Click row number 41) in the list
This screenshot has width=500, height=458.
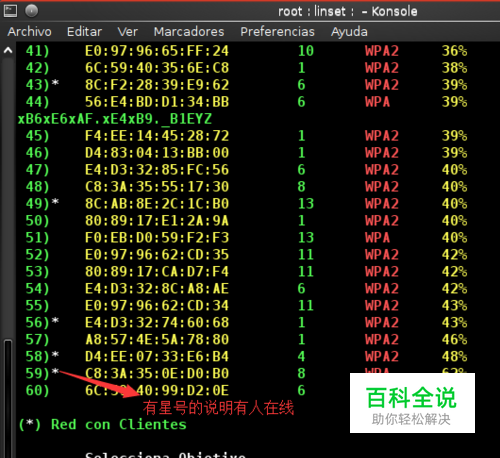[37, 51]
